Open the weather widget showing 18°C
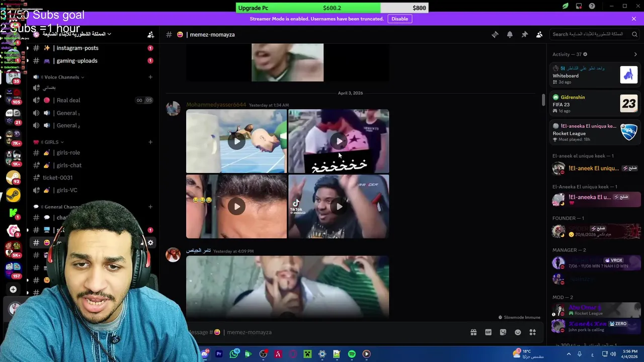The width and height of the screenshot is (644, 362). (x=528, y=354)
